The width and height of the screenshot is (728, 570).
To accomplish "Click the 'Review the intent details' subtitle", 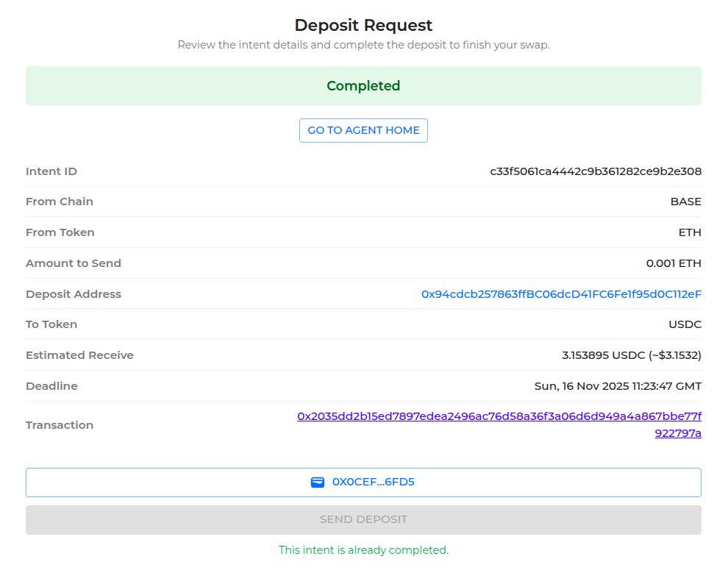I will click(x=363, y=45).
